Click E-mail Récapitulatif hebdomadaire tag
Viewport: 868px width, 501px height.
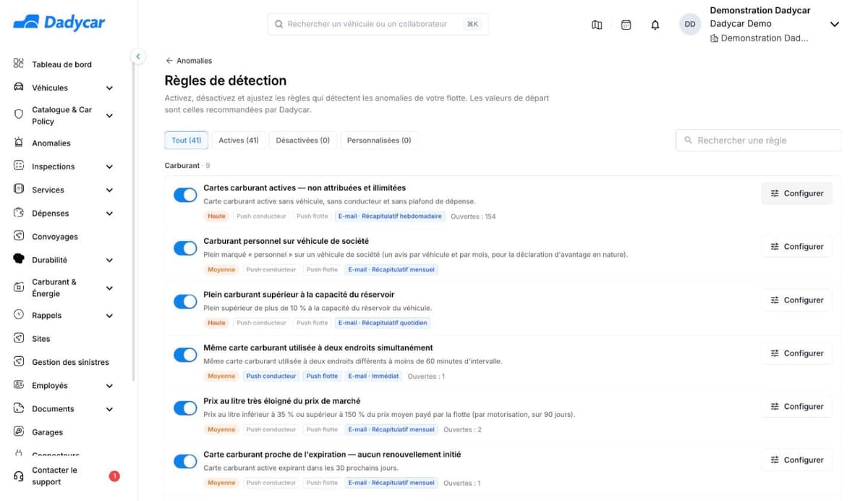coord(390,216)
